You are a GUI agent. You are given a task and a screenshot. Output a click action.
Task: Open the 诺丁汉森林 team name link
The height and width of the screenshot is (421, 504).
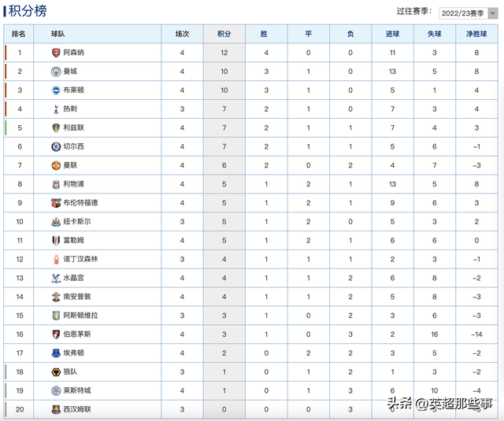pyautogui.click(x=80, y=259)
